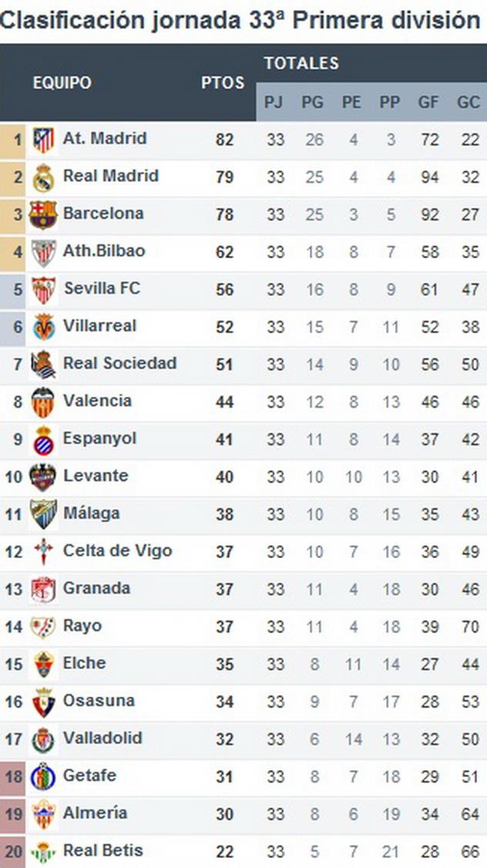Click the GF goals column header

[x=428, y=103]
